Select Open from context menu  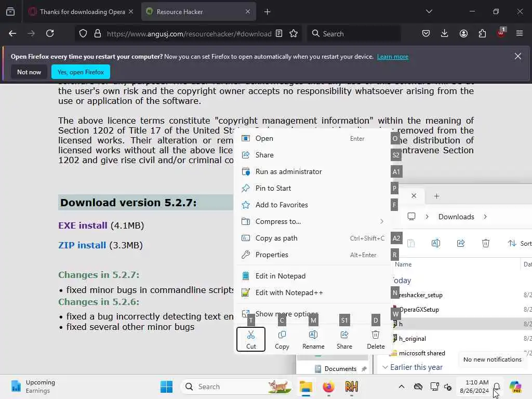[313, 138]
